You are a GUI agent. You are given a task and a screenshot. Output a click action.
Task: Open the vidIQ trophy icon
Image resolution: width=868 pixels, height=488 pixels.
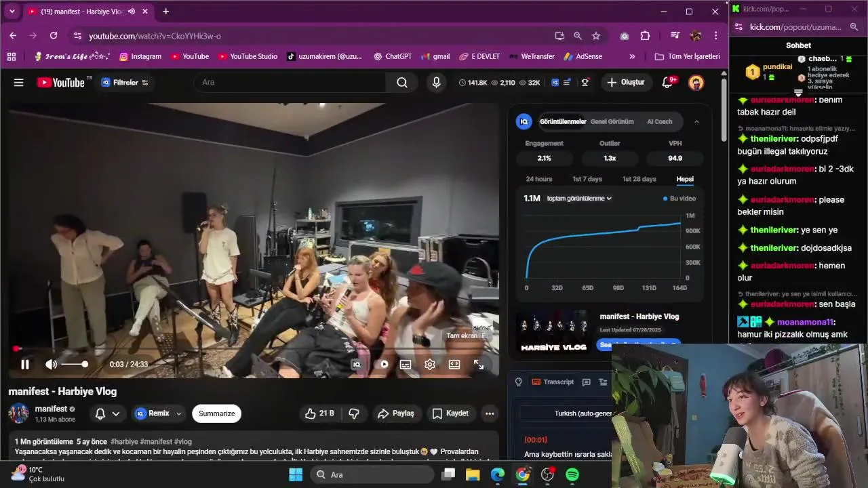pos(585,83)
